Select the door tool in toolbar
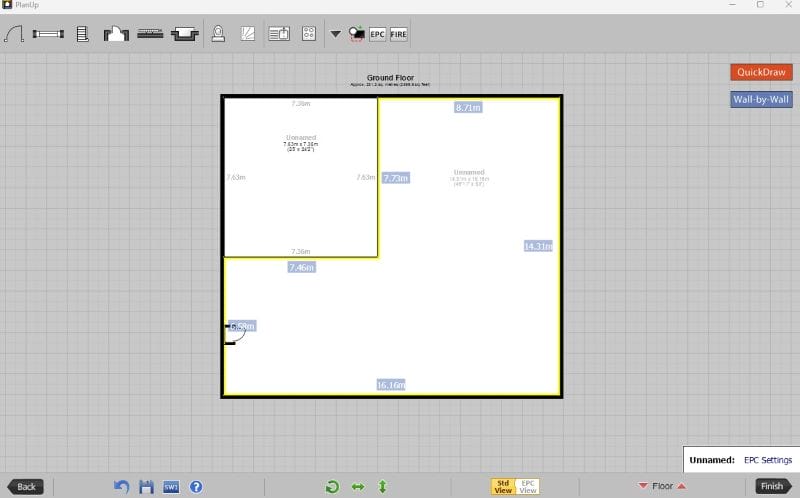Viewport: 800px width, 498px height. pos(14,34)
